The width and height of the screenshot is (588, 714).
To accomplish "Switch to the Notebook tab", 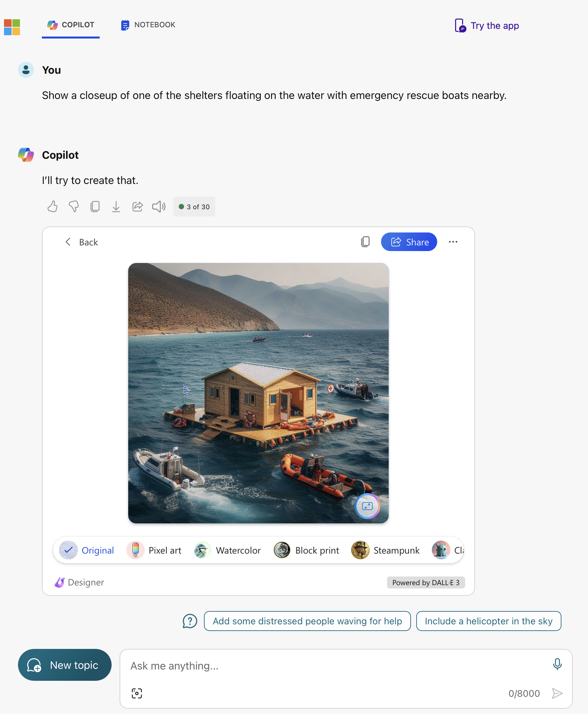I will (x=148, y=25).
